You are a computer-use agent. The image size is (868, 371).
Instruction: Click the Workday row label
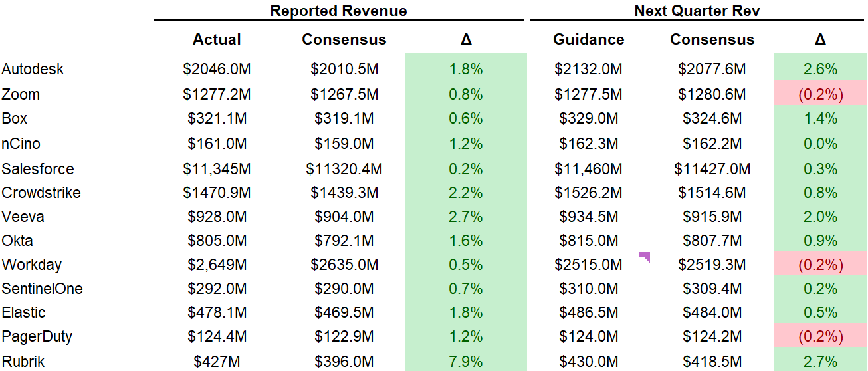point(32,265)
